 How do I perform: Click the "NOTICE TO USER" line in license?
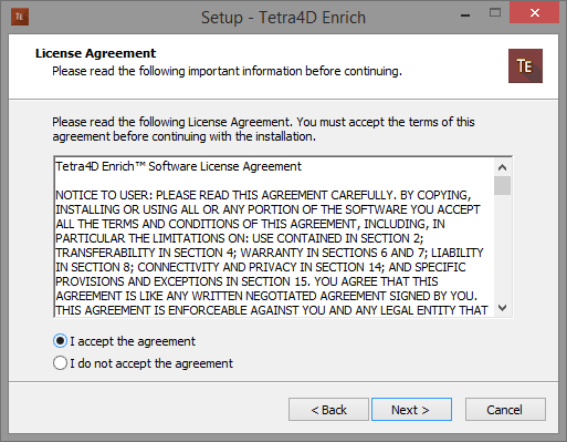coord(263,195)
